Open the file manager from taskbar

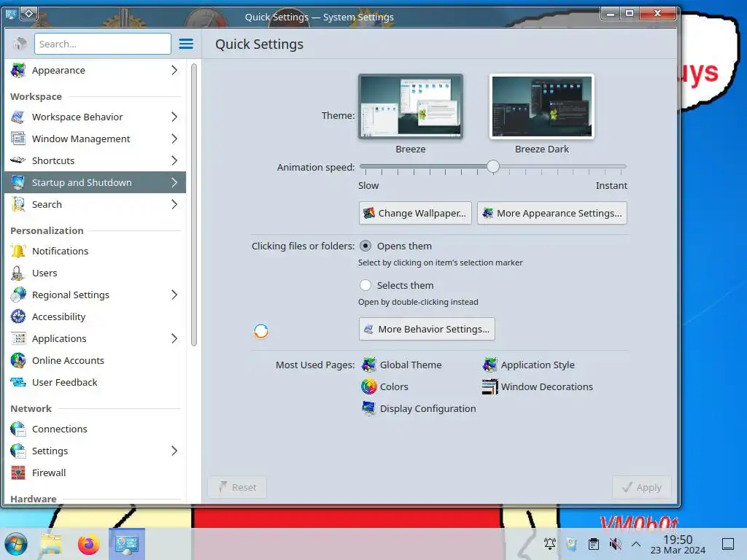52,544
